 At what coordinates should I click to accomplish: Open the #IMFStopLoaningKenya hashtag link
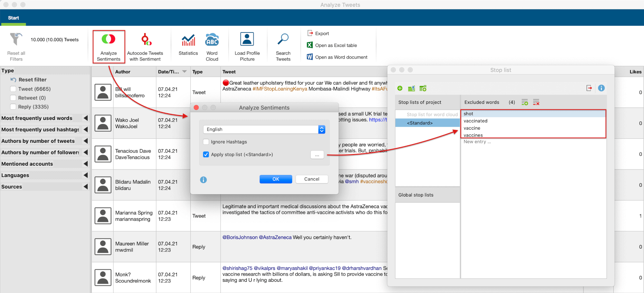(280, 89)
